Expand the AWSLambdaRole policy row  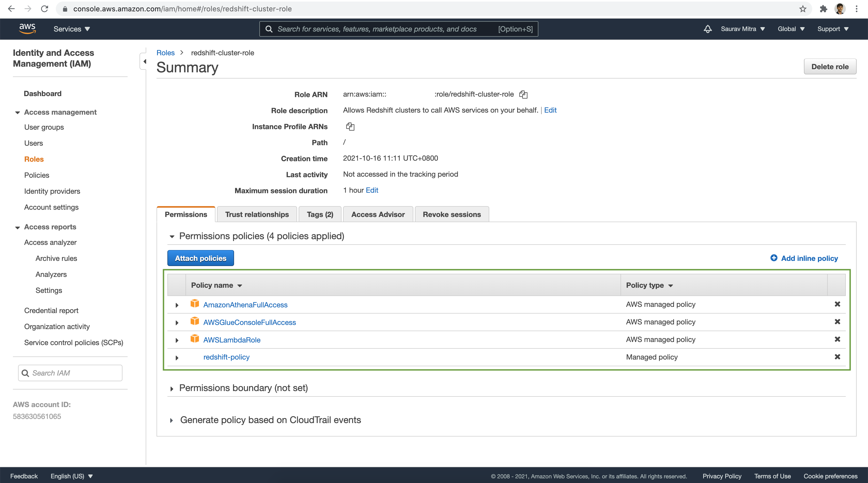coord(177,340)
